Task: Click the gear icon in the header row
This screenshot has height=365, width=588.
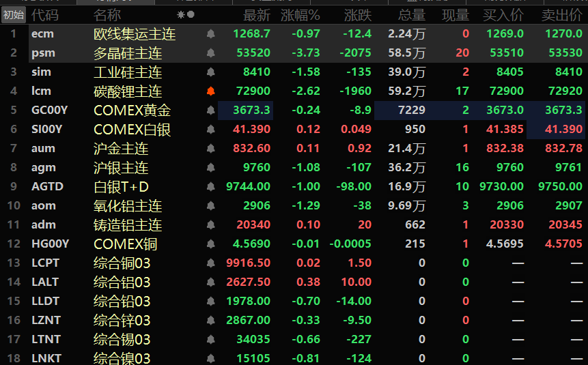Action: tap(181, 14)
